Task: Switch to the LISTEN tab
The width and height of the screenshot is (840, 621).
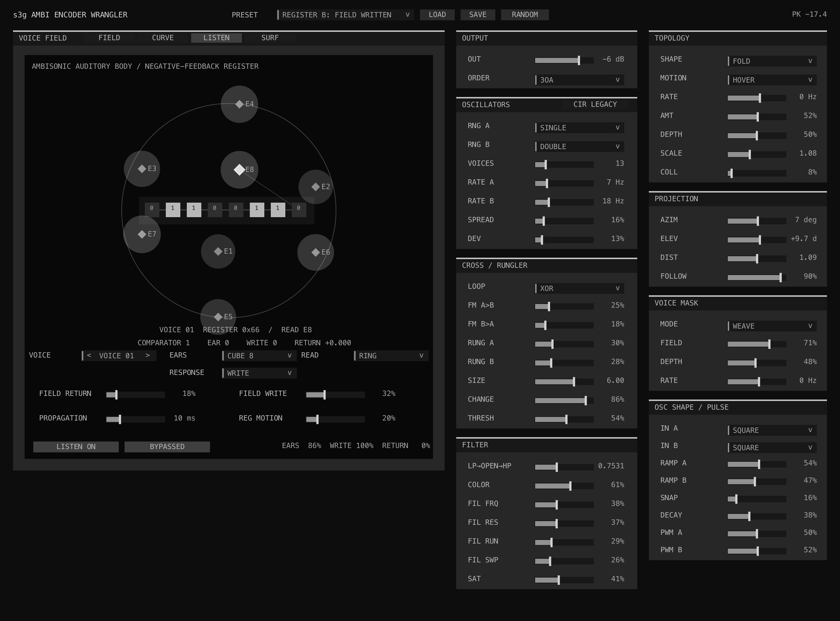Action: pos(216,38)
